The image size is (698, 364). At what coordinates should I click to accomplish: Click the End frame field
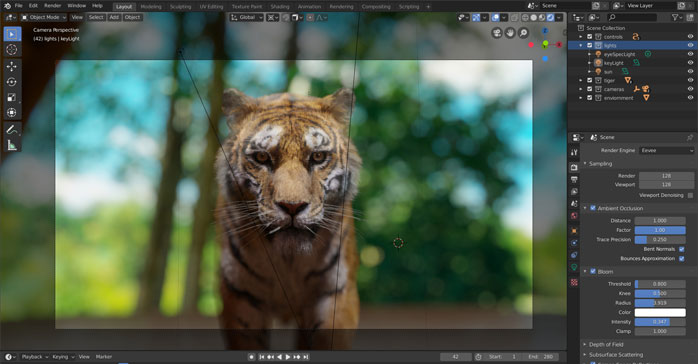pos(541,357)
